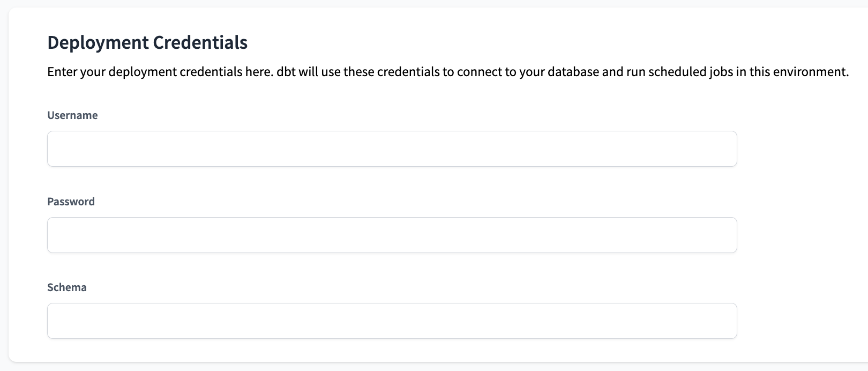This screenshot has height=371, width=868.
Task: Click the word dbt in the description
Action: click(x=287, y=71)
